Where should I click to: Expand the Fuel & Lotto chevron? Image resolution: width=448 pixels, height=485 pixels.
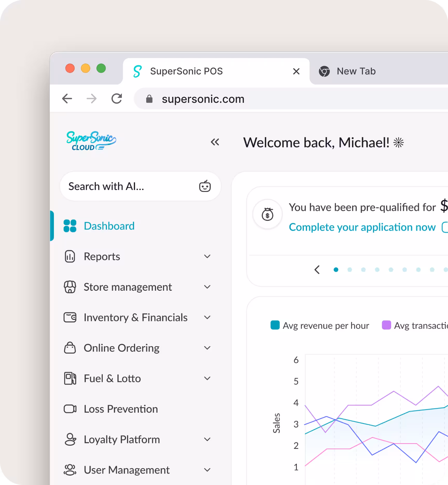pos(207,379)
